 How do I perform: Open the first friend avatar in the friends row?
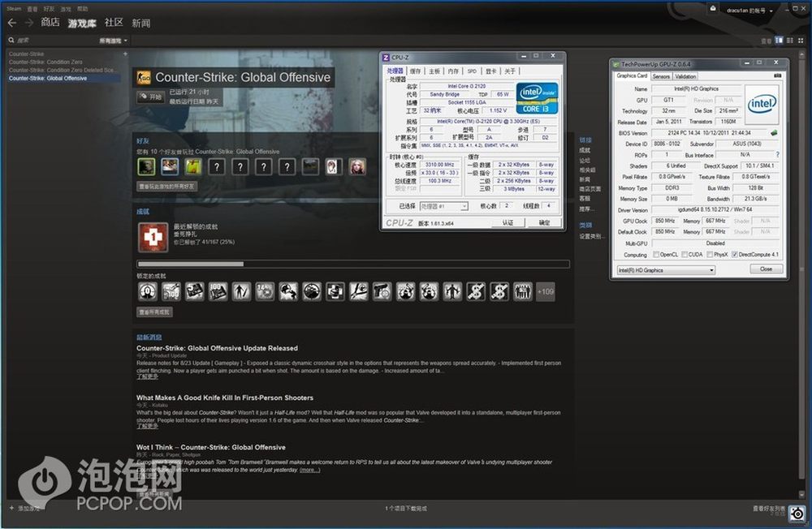coord(146,166)
